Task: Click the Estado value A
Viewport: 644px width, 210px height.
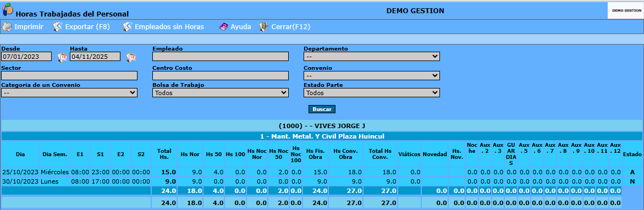Action: coord(632,172)
